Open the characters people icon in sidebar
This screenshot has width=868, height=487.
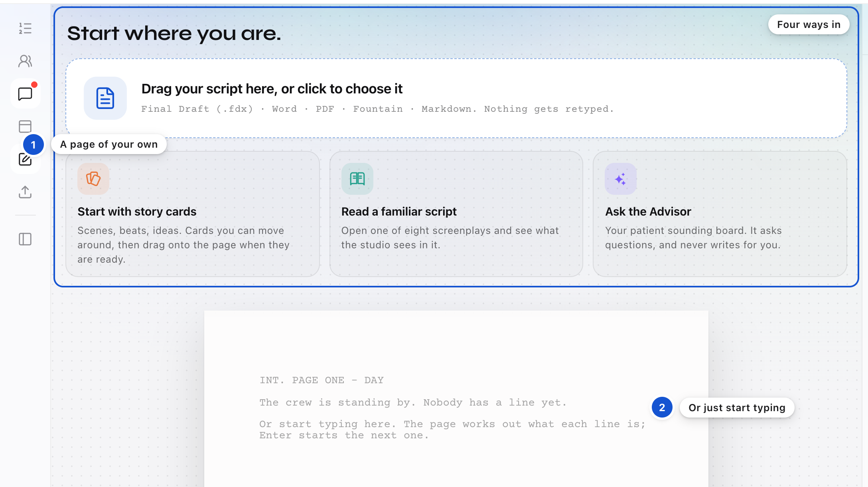point(25,61)
